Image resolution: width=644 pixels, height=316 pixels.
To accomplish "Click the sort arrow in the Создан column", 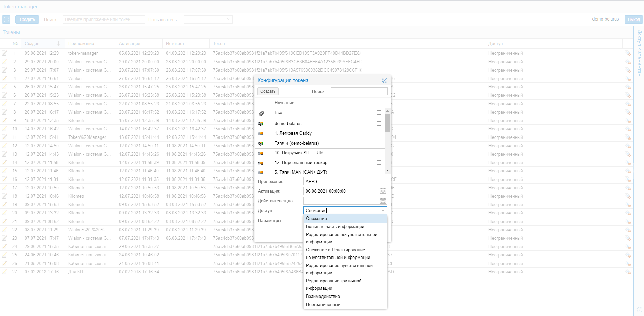I will tap(58, 44).
